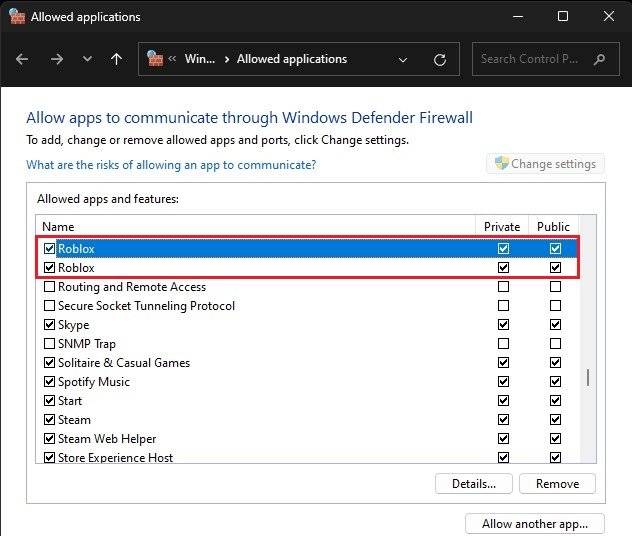
Task: Open recent locations chevron
Action: click(x=87, y=60)
